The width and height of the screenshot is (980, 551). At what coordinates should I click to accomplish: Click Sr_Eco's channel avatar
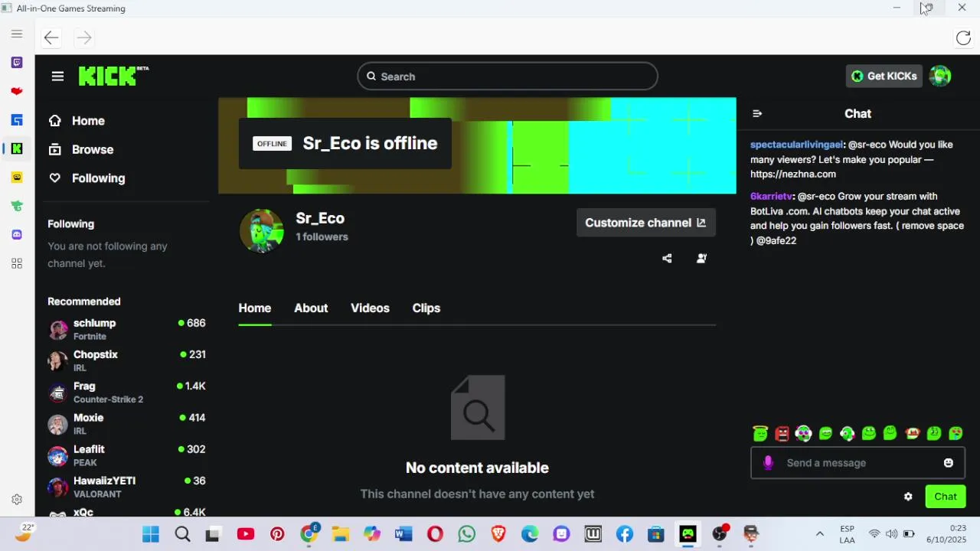(262, 230)
